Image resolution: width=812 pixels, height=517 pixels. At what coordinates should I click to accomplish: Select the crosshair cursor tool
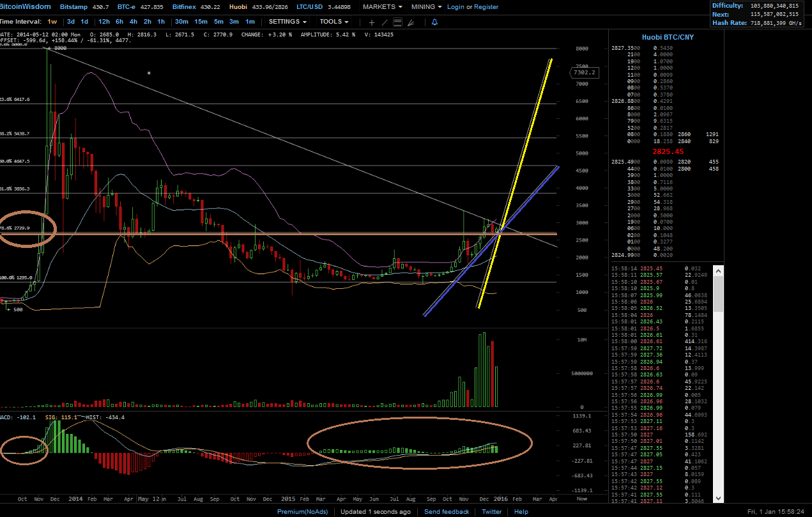372,22
